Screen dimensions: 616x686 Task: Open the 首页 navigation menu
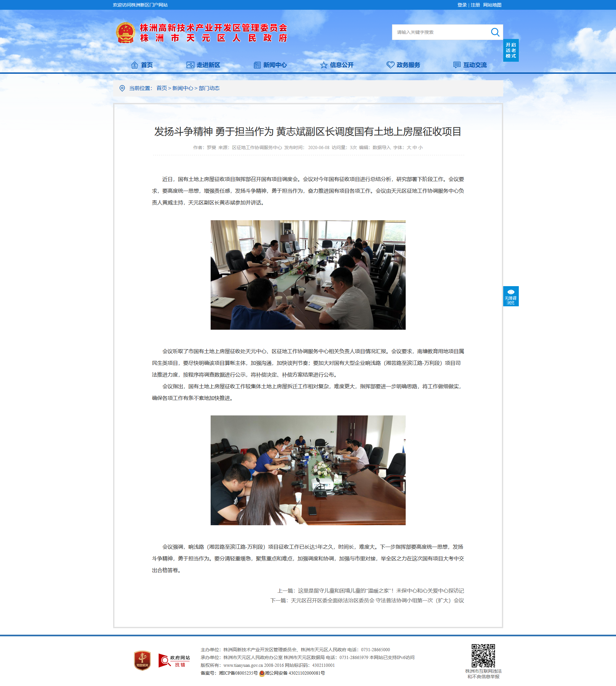pyautogui.click(x=142, y=65)
